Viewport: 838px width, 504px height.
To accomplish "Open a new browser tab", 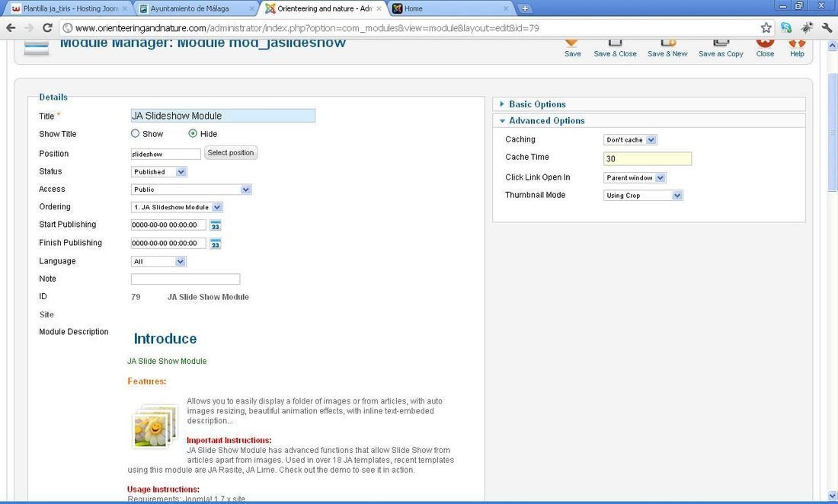I will point(525,8).
